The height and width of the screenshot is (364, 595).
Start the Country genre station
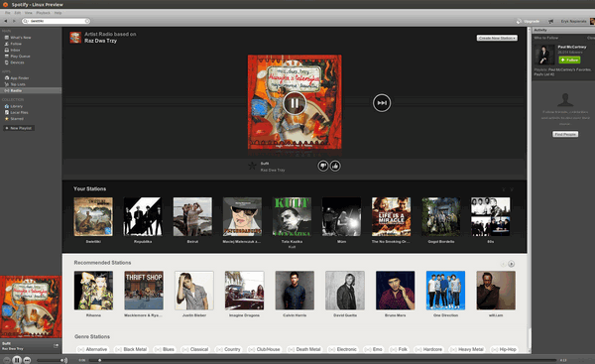click(228, 349)
